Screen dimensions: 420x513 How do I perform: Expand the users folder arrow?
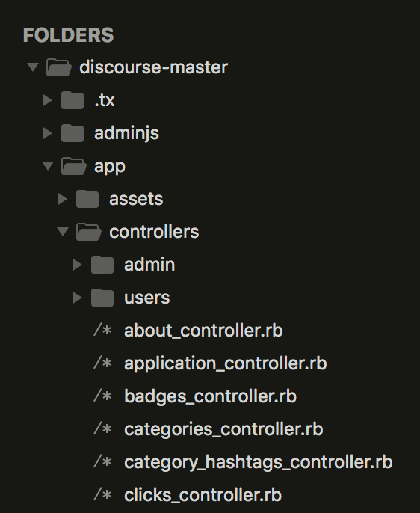pos(78,298)
